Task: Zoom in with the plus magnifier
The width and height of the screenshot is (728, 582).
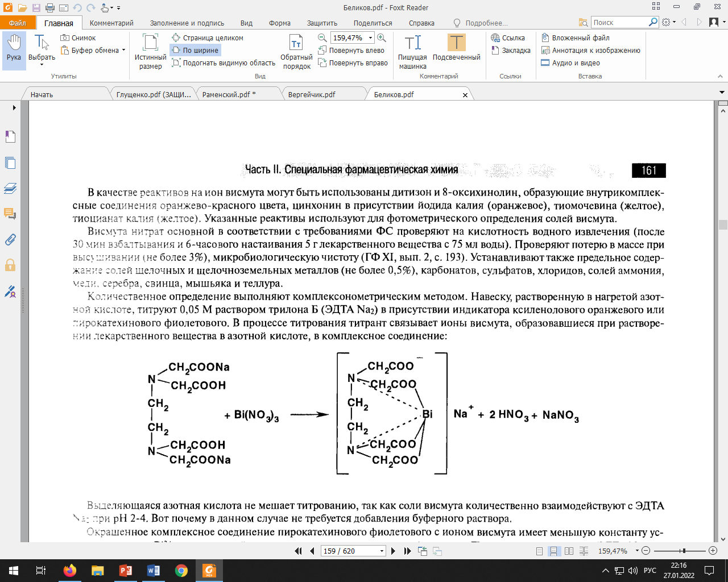Action: 382,38
